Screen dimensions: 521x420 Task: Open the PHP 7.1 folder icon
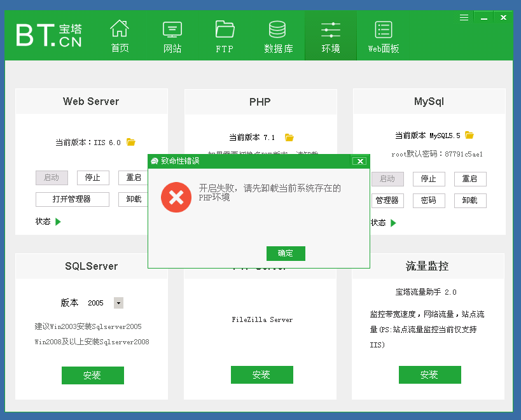pos(289,137)
